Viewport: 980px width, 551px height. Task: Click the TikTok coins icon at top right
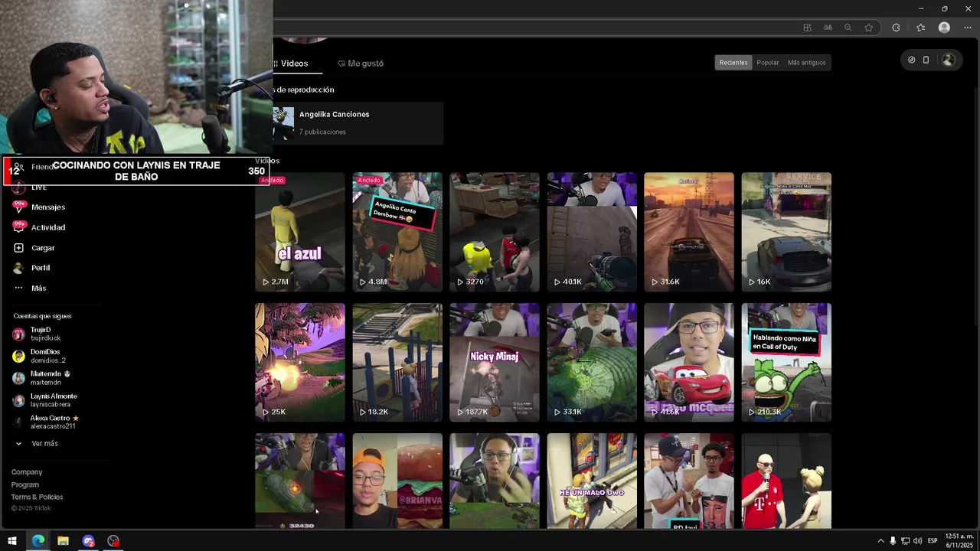click(x=911, y=60)
